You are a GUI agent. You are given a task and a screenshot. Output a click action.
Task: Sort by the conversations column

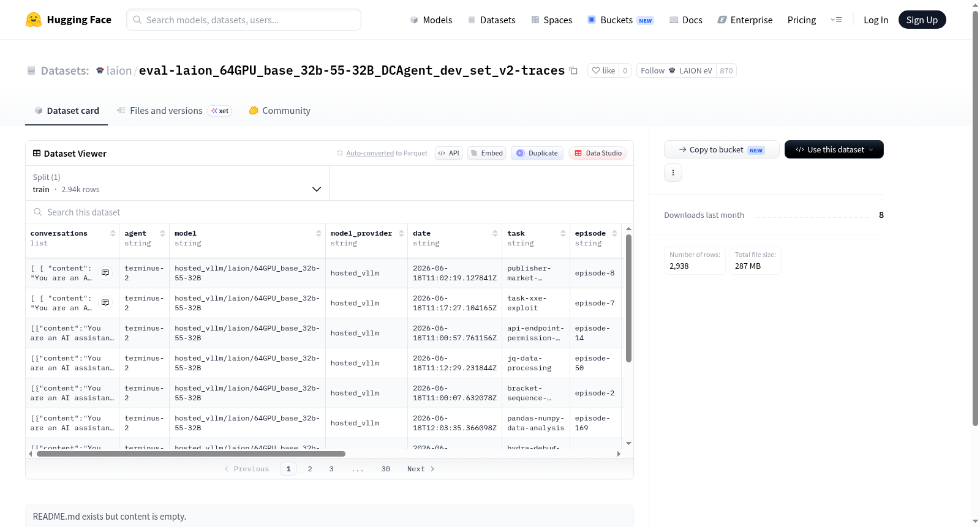pos(113,233)
